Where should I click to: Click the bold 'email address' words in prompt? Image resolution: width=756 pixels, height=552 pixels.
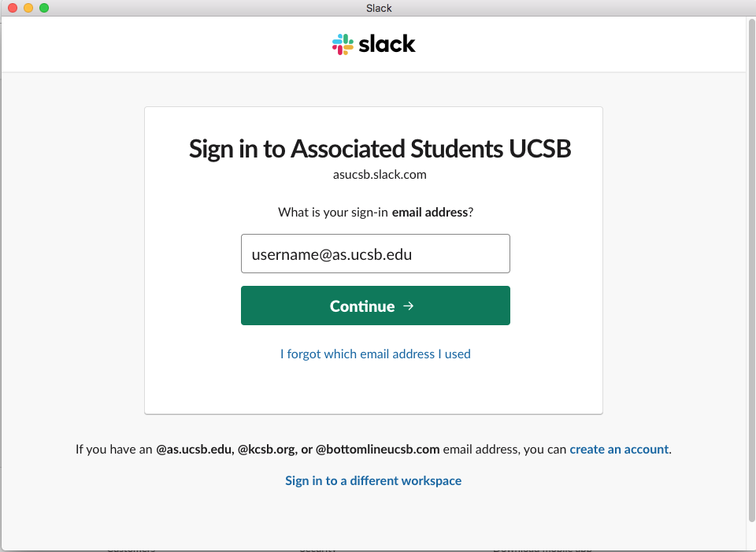tap(430, 213)
